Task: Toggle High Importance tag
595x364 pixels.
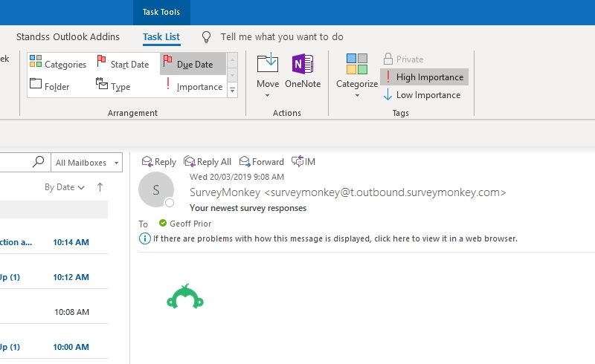Action: (x=424, y=77)
